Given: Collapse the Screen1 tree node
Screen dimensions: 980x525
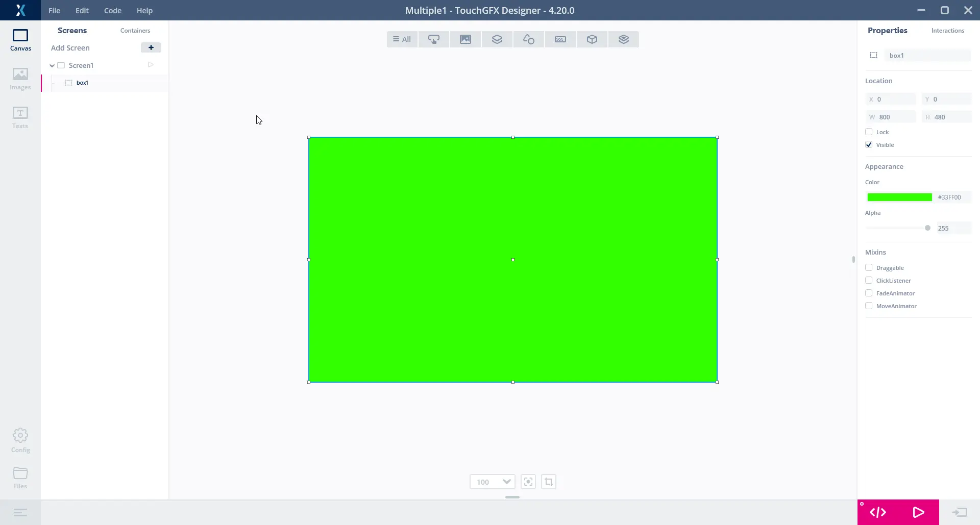Looking at the screenshot, I should [52, 66].
